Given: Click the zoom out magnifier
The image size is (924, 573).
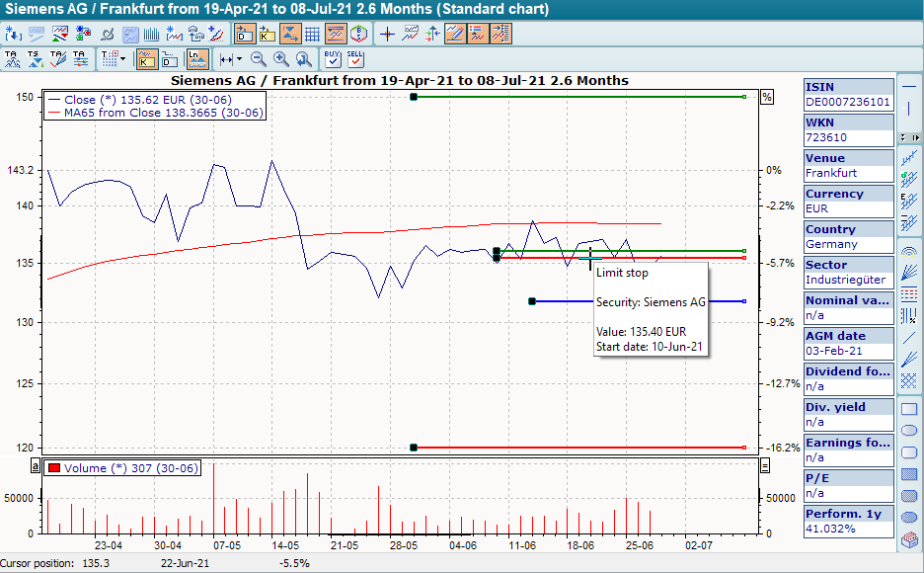Looking at the screenshot, I should 259,59.
